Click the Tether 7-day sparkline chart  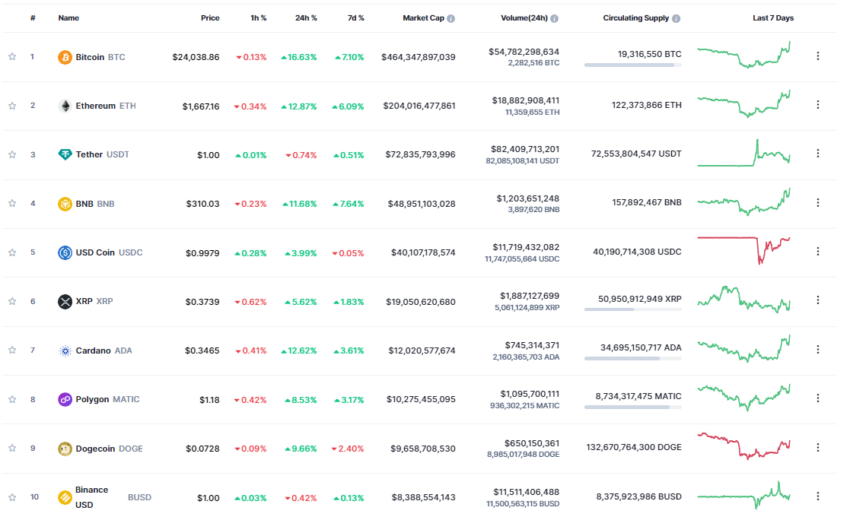(744, 154)
